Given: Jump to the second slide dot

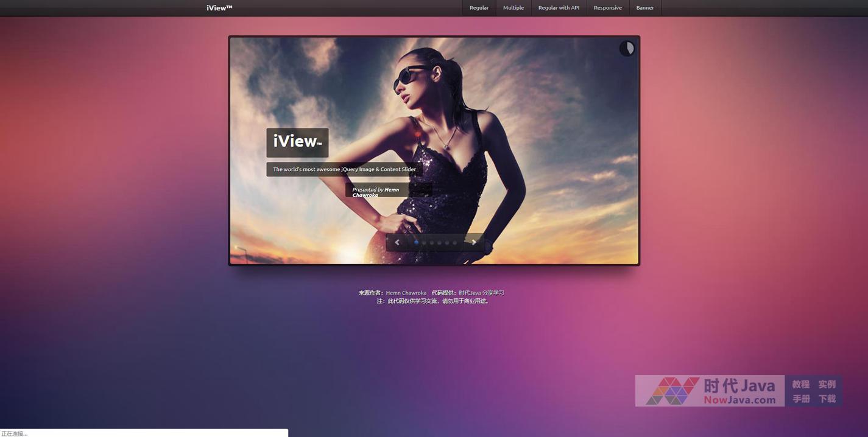Looking at the screenshot, I should [425, 242].
